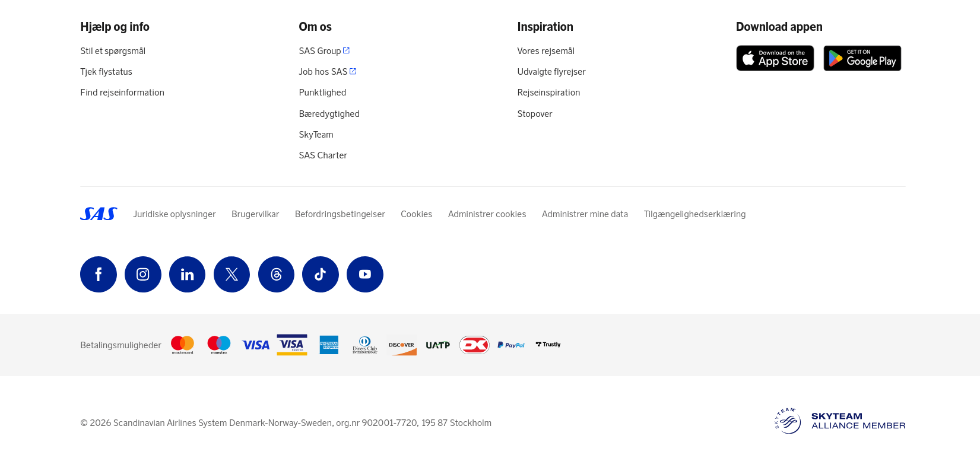Click the blue SAS logo
This screenshot has height=455, width=980.
pos(99,214)
